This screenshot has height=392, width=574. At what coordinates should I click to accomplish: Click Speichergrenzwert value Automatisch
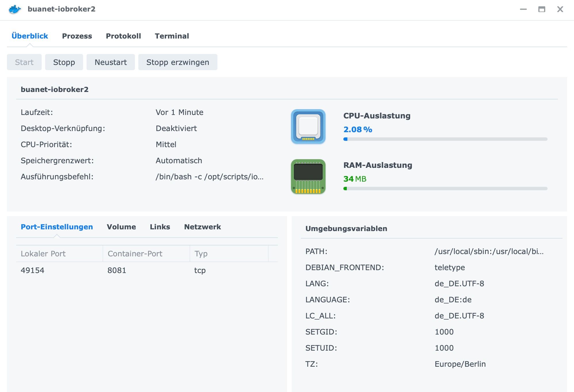[x=179, y=160]
